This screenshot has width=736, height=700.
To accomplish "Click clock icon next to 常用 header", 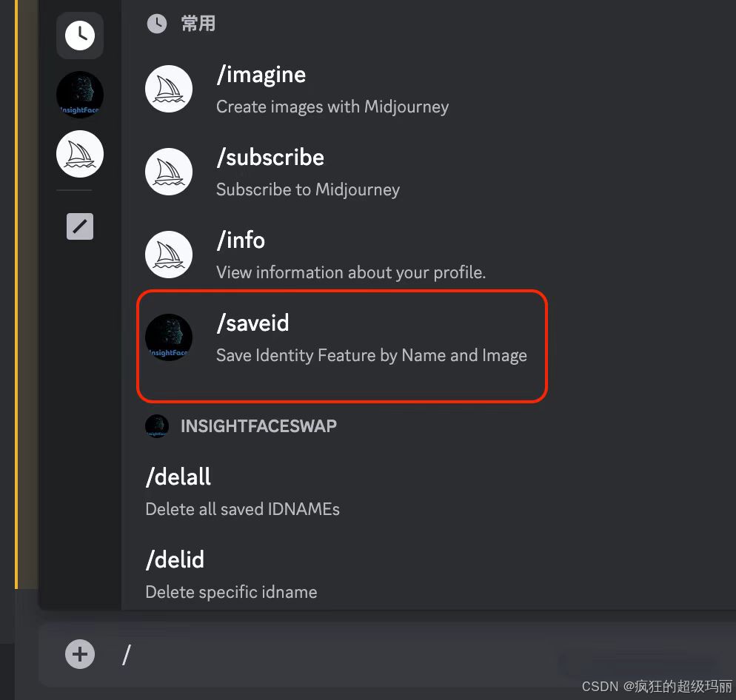I will [x=157, y=24].
